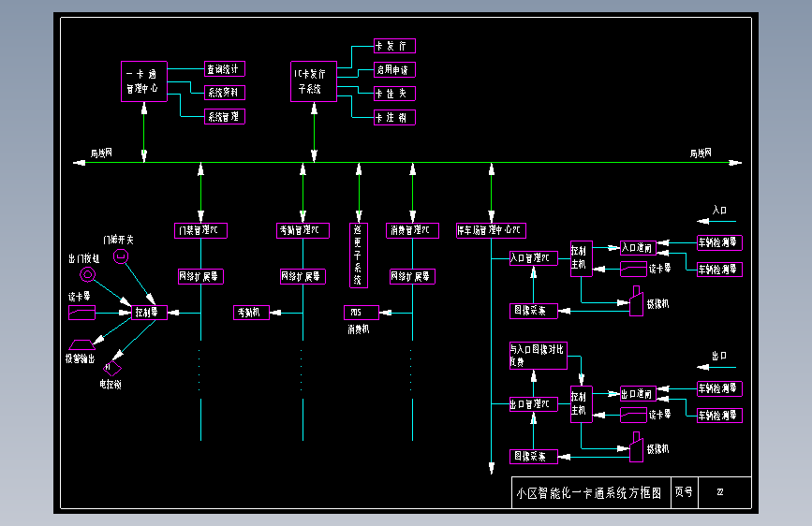Click the 页号 cell in title block

(x=684, y=491)
